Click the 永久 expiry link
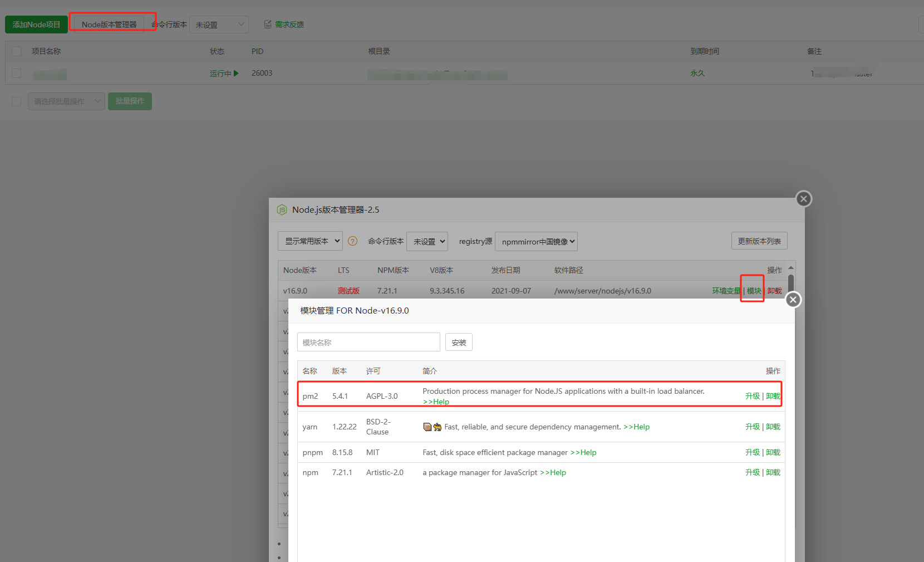The width and height of the screenshot is (924, 562). [697, 74]
